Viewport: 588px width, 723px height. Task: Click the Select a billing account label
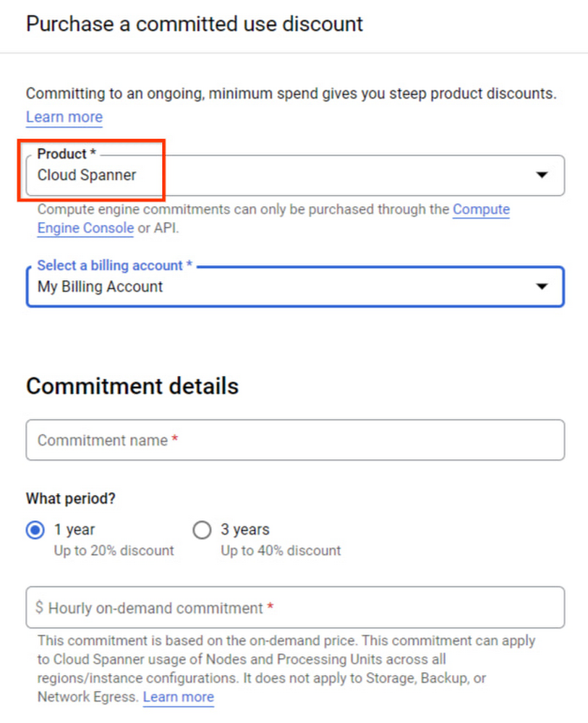tap(115, 265)
